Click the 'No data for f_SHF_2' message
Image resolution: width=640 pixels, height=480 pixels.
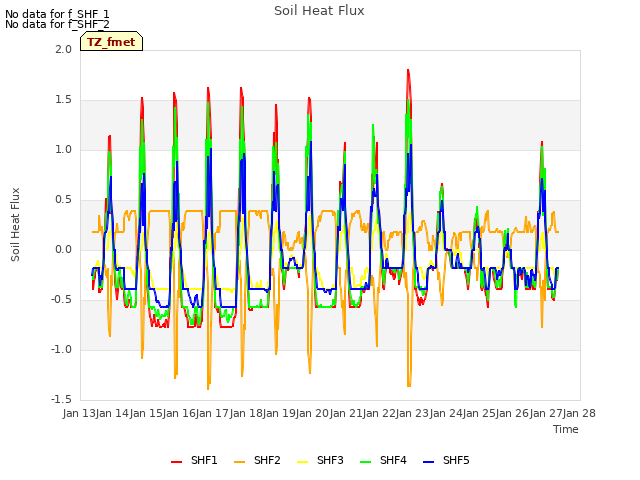(57, 24)
